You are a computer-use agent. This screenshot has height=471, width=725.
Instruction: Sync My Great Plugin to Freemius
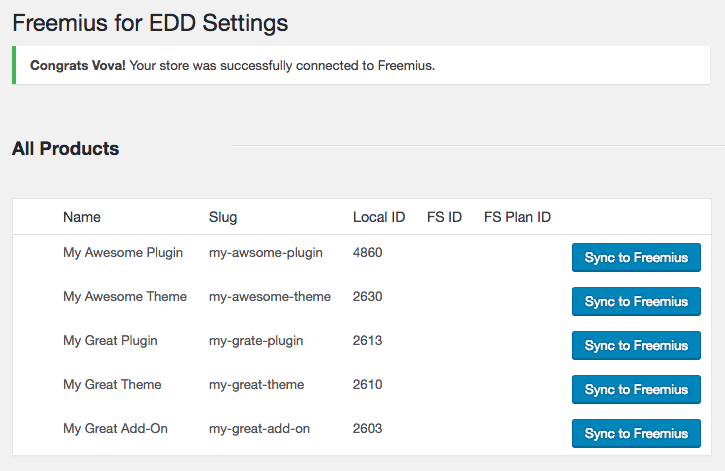point(636,345)
